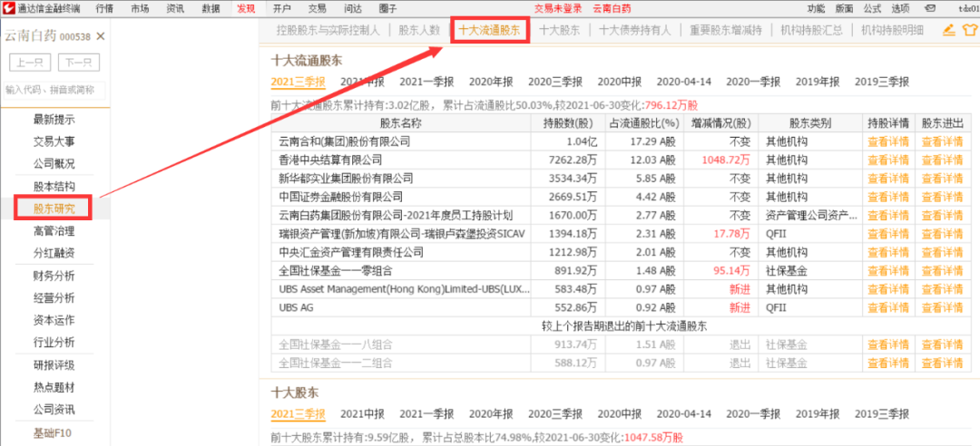This screenshot has width=980, height=446.
Task: Open the 版面 menu
Action: point(844,8)
